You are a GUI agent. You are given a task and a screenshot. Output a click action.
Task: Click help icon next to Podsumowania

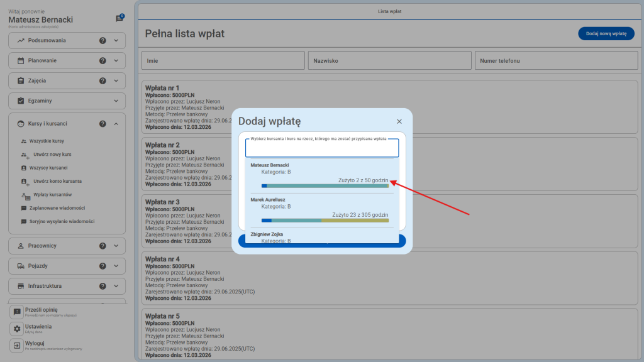coord(103,41)
